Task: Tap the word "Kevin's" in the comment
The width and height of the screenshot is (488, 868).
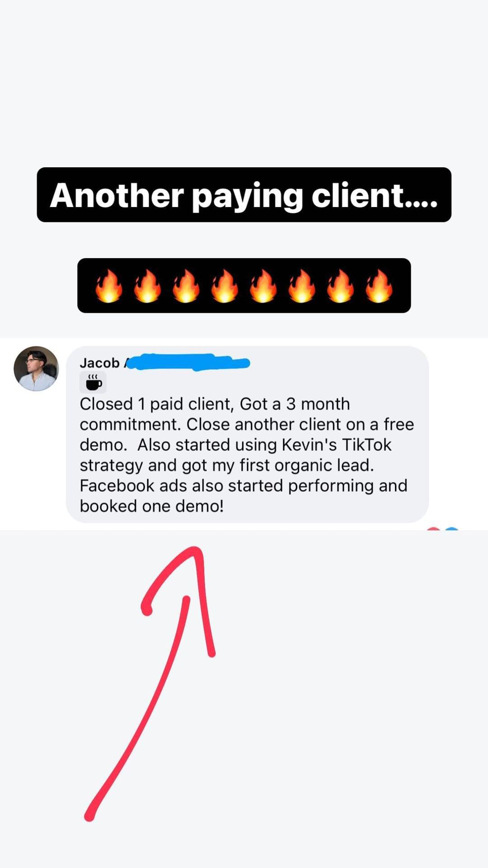Action: click(310, 445)
